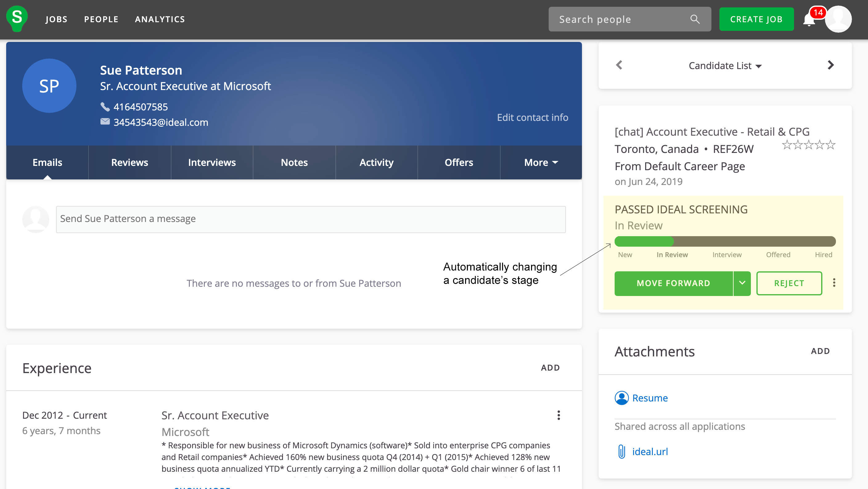The width and height of the screenshot is (868, 489).
Task: Switch to the Interviews tab
Action: click(212, 162)
